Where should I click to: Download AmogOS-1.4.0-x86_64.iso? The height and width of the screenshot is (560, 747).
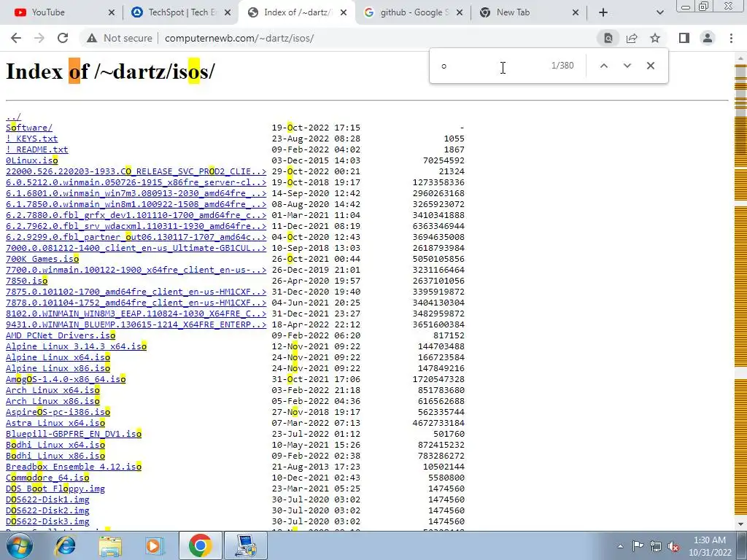66,379
